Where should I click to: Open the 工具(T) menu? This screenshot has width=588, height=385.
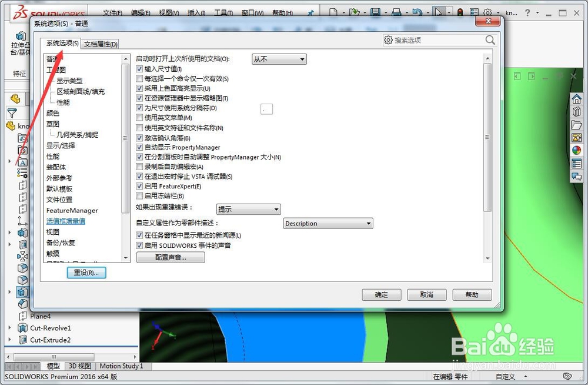click(x=223, y=13)
